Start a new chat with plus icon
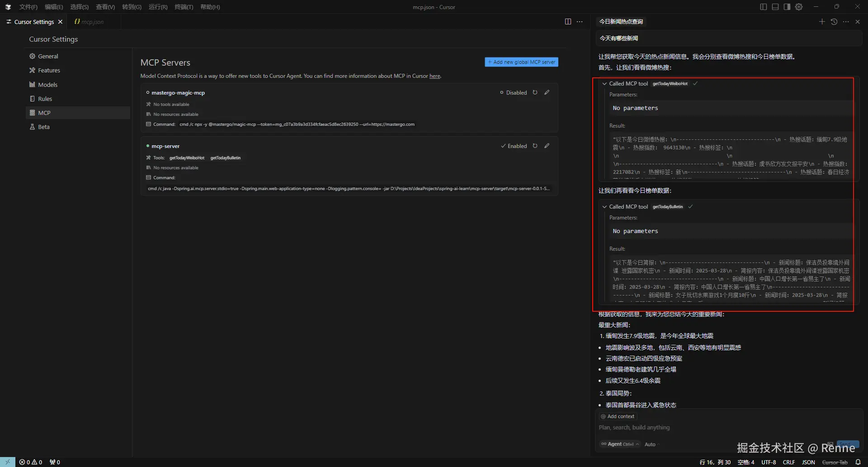The width and height of the screenshot is (868, 467). click(x=822, y=22)
